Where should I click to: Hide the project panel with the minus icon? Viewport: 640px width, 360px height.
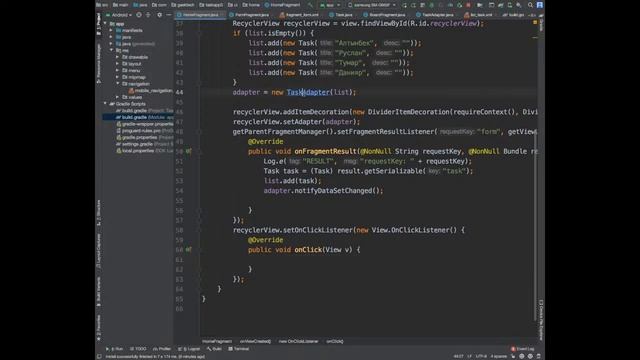click(169, 15)
